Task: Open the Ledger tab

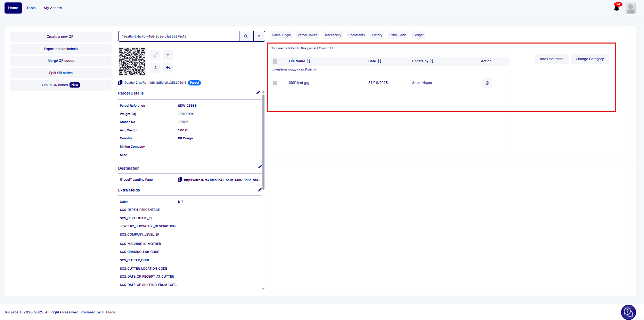Action: [x=418, y=35]
